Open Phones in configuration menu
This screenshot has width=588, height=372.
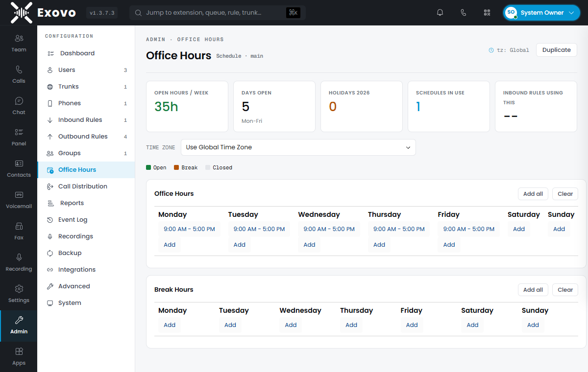point(86,103)
